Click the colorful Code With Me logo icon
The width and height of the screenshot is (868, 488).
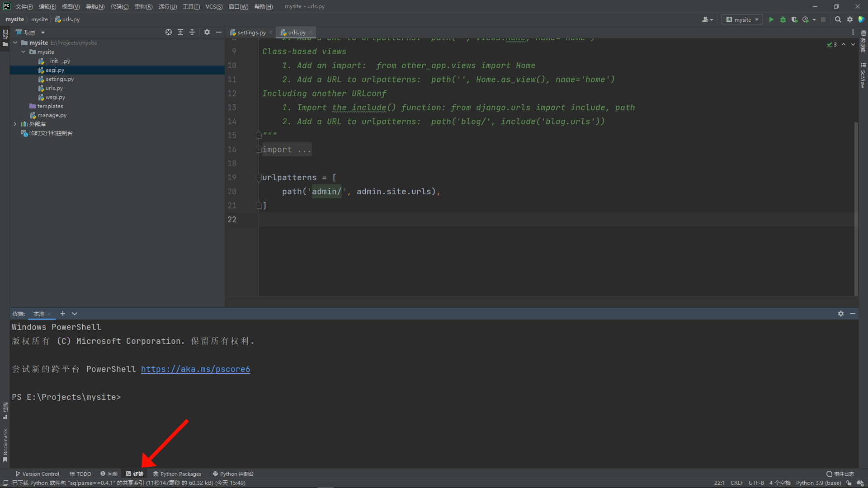pos(862,19)
